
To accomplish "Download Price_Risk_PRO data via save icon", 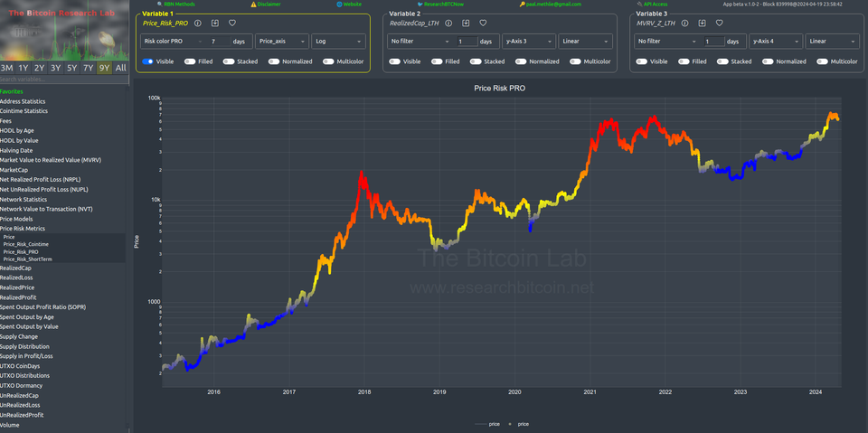I will click(215, 24).
